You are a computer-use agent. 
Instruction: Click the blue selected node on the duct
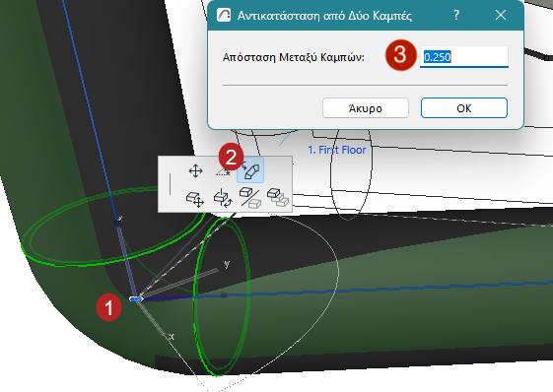136,299
